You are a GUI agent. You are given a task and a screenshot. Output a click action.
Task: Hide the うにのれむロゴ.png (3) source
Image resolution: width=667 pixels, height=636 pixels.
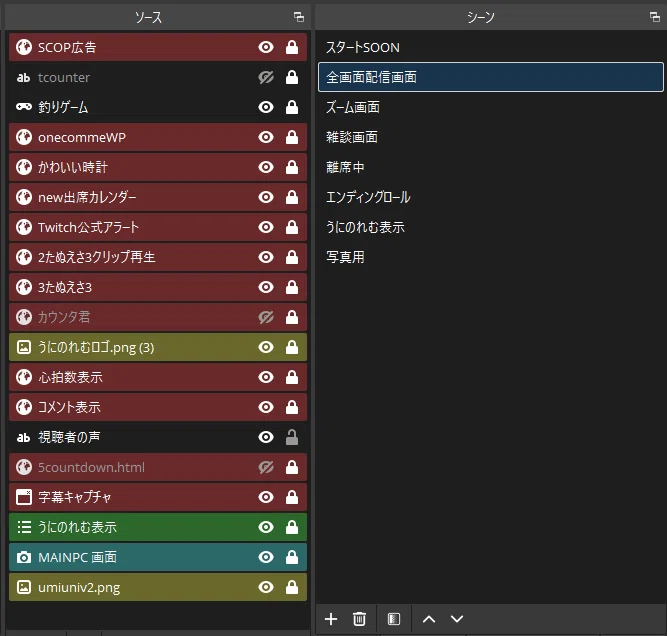click(x=266, y=347)
